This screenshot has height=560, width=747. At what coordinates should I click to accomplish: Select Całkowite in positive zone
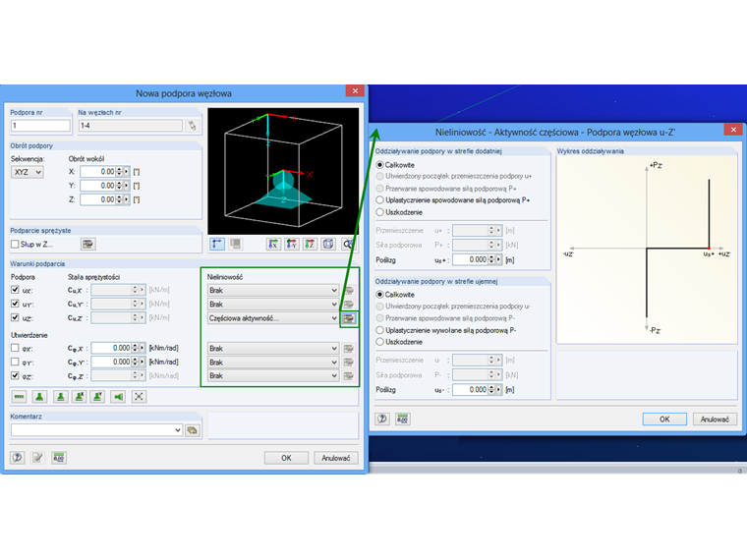coord(380,165)
